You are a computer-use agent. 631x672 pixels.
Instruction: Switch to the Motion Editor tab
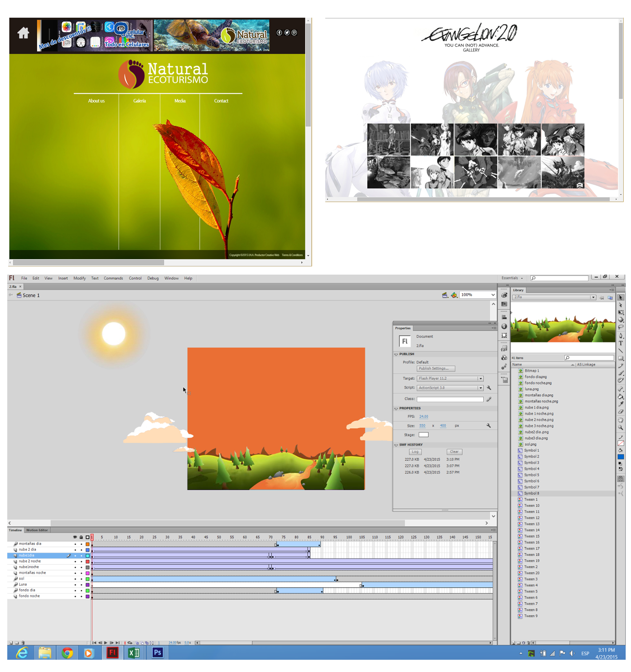click(37, 530)
